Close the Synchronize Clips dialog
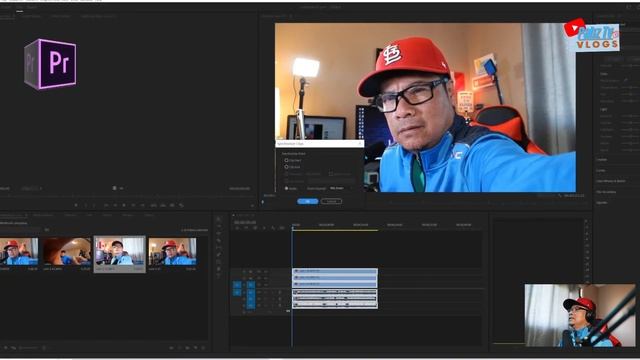This screenshot has width=640, height=360. [x=360, y=143]
